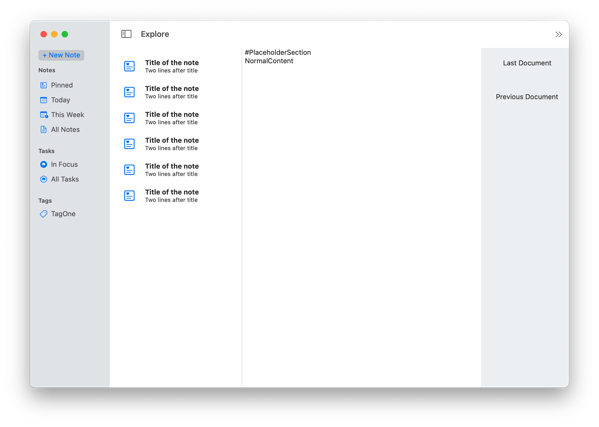Select the third Title of the note entry
The width and height of the screenshot is (599, 427).
[x=172, y=114]
